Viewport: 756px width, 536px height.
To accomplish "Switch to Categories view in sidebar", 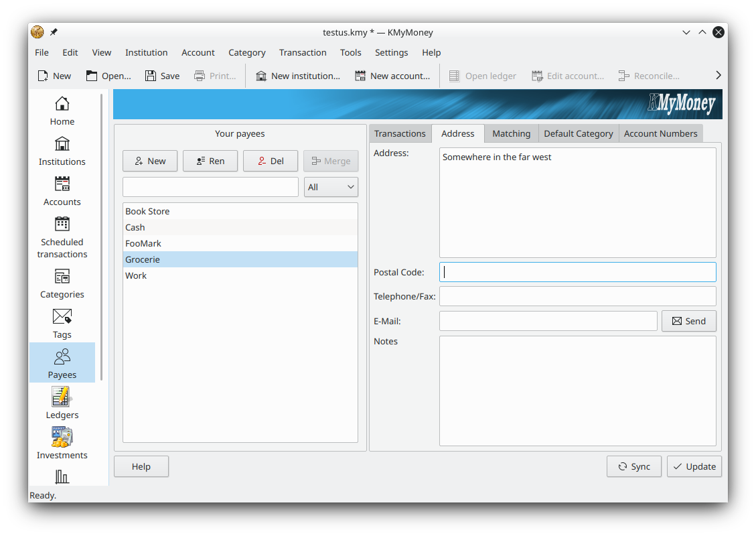I will (62, 284).
